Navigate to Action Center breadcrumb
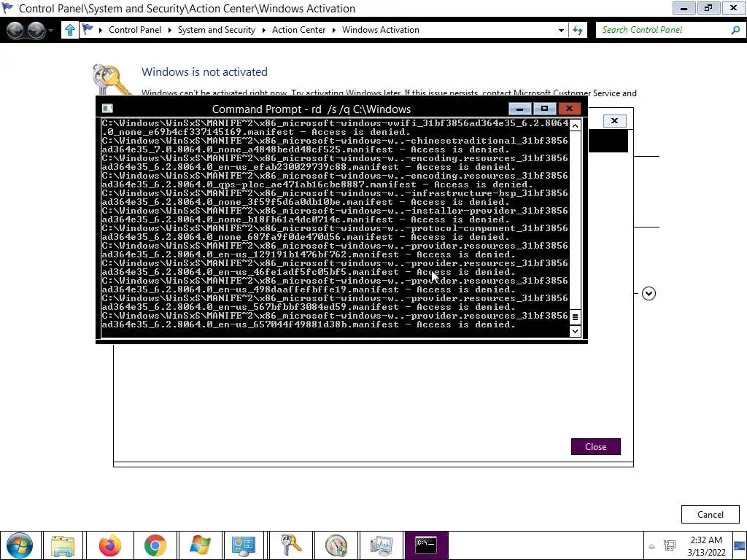 tap(298, 29)
